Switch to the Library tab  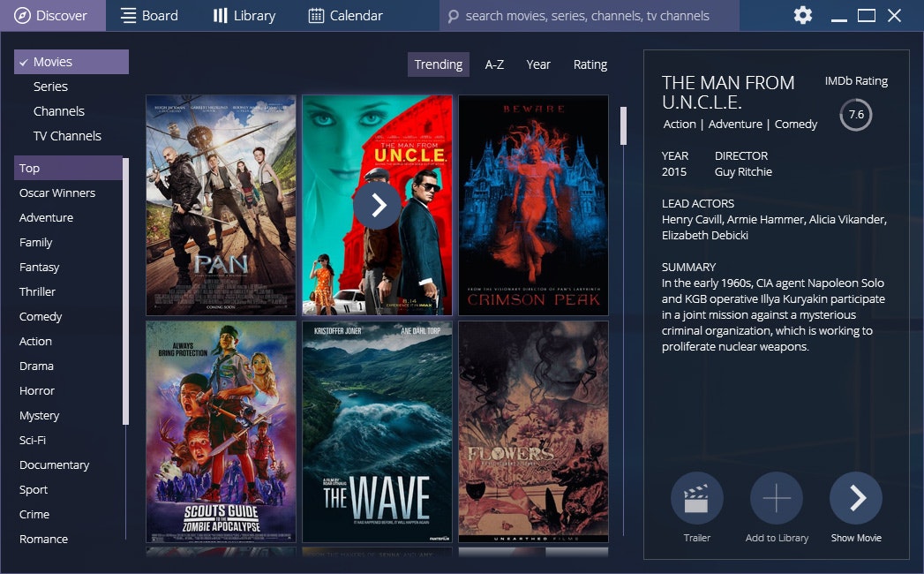244,15
